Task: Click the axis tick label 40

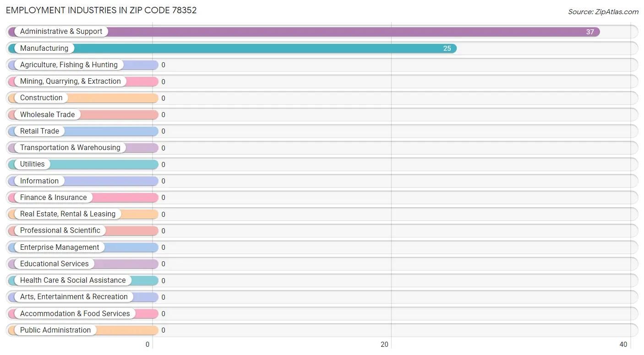Action: point(623,344)
